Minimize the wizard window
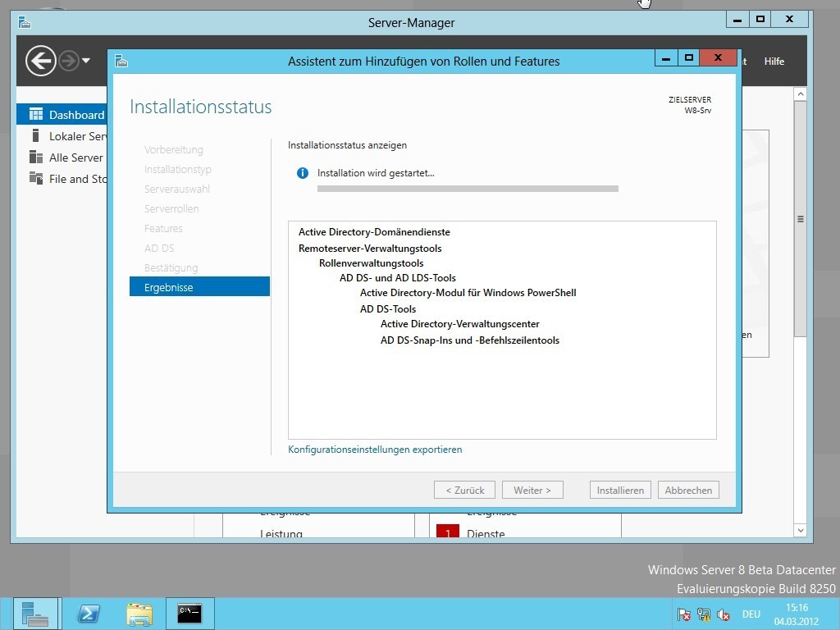Viewport: 840px width, 630px height. click(666, 58)
